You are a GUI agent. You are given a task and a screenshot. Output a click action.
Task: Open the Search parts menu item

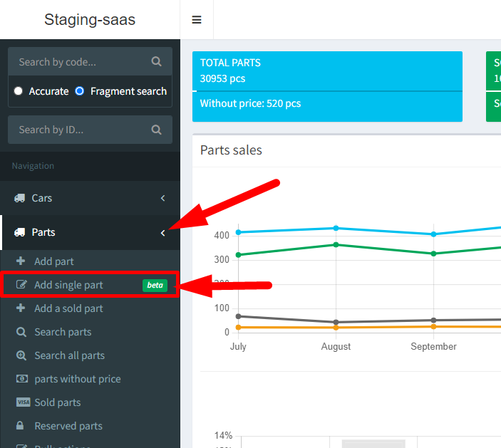pyautogui.click(x=63, y=332)
